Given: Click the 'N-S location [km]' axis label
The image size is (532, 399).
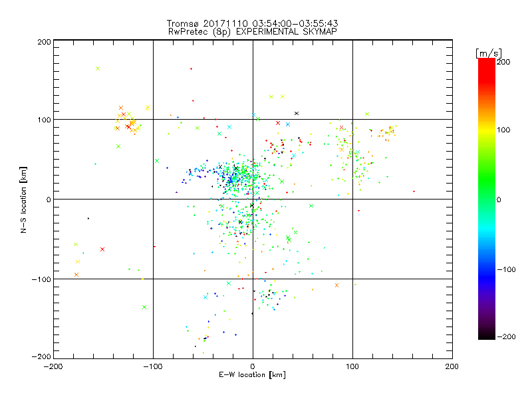Looking at the screenshot, I should pos(23,200).
